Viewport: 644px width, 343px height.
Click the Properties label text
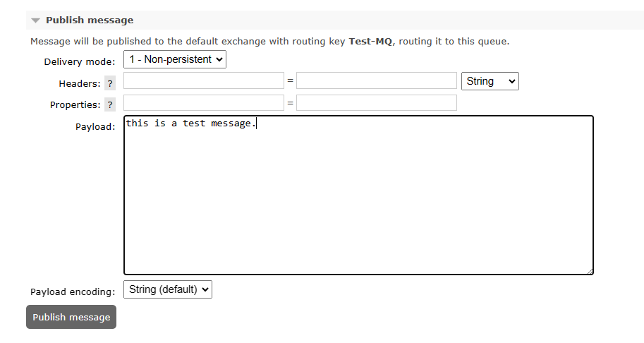coord(75,105)
